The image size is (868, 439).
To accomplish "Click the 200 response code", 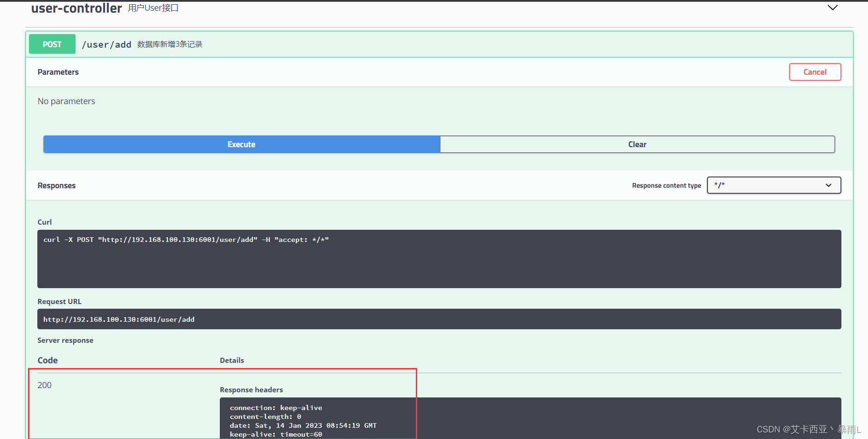I will click(x=44, y=385).
